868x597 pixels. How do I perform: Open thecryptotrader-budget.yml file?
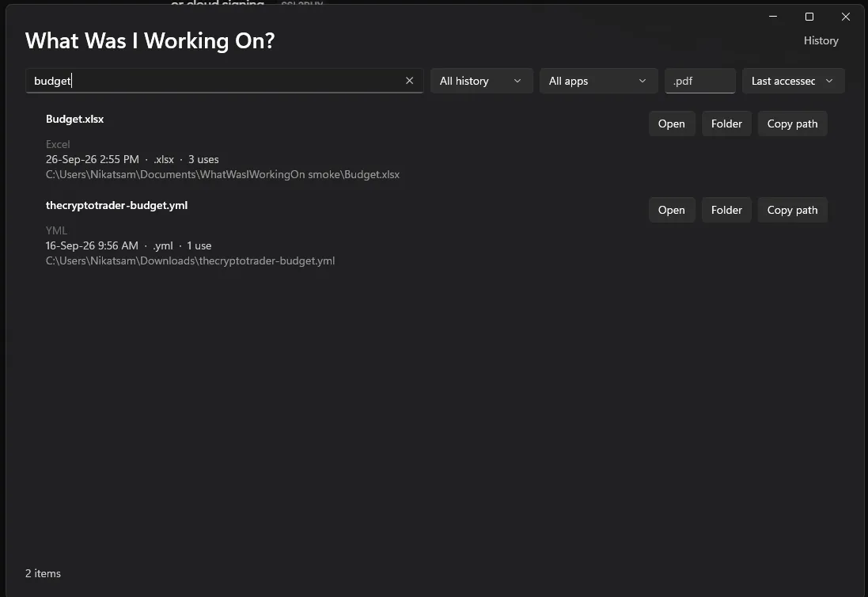tap(672, 210)
